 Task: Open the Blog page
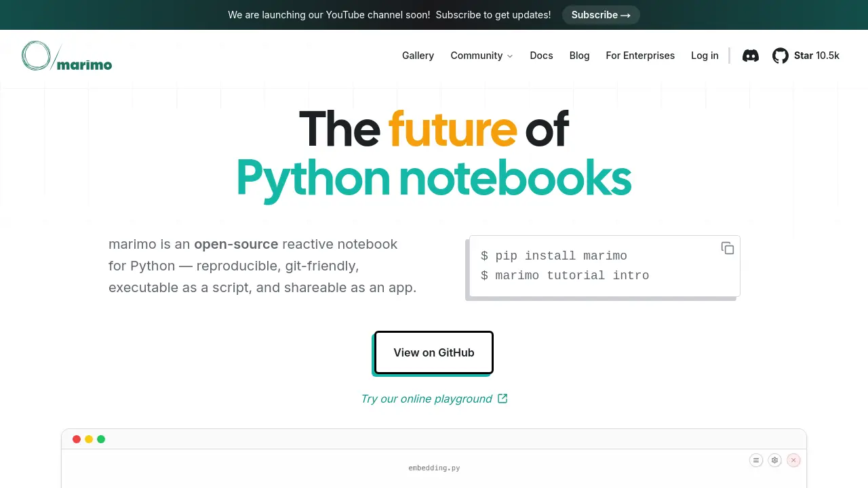click(579, 56)
